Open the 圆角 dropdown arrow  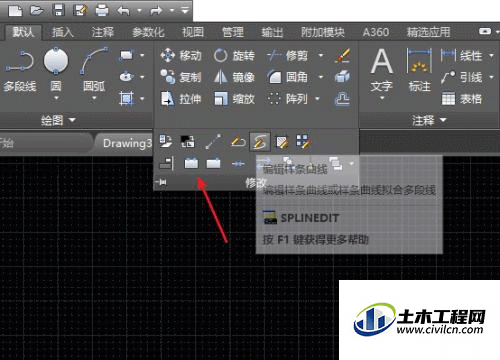[x=321, y=77]
